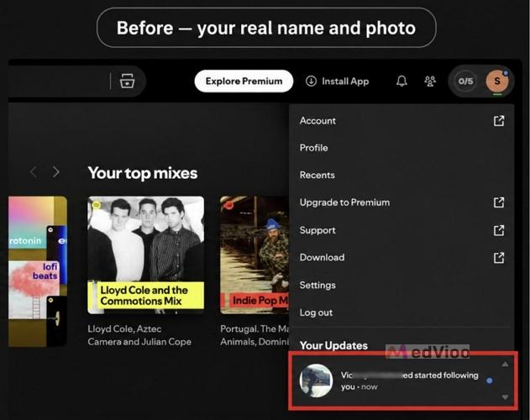530x420 pixels.
Task: Open Account from the profile menu
Action: (401, 121)
